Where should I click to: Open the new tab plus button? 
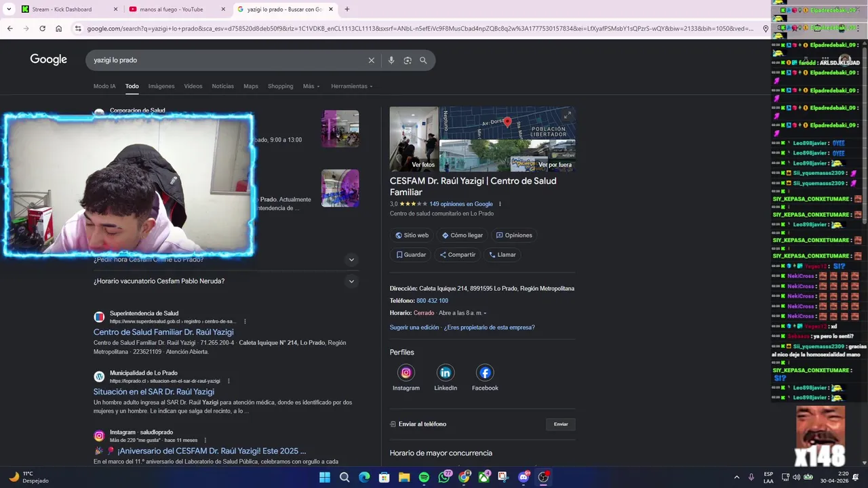[x=347, y=9]
